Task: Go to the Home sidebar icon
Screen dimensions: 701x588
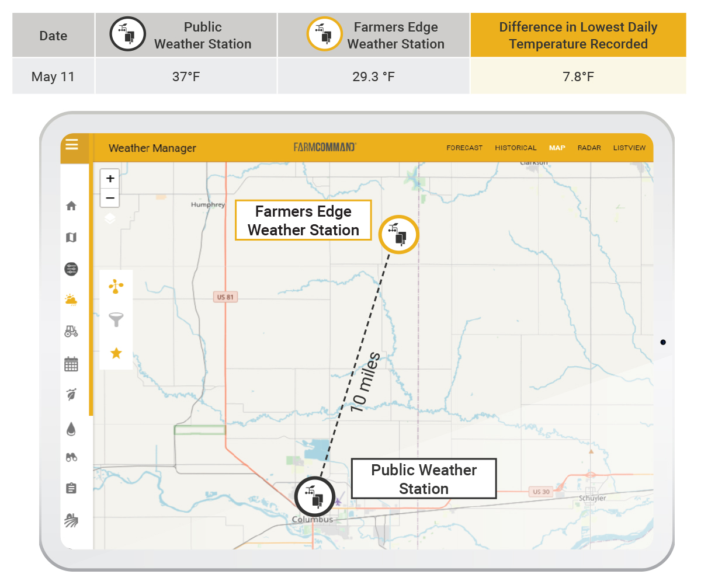Action: pos(71,206)
